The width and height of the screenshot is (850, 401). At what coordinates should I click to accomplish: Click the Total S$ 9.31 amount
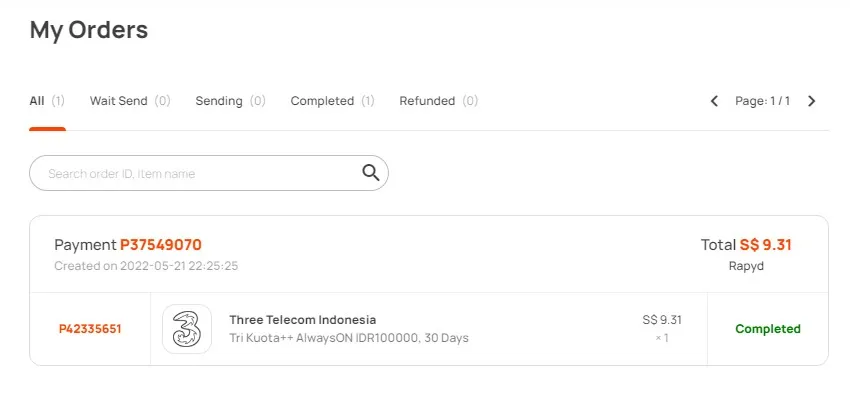coord(746,245)
